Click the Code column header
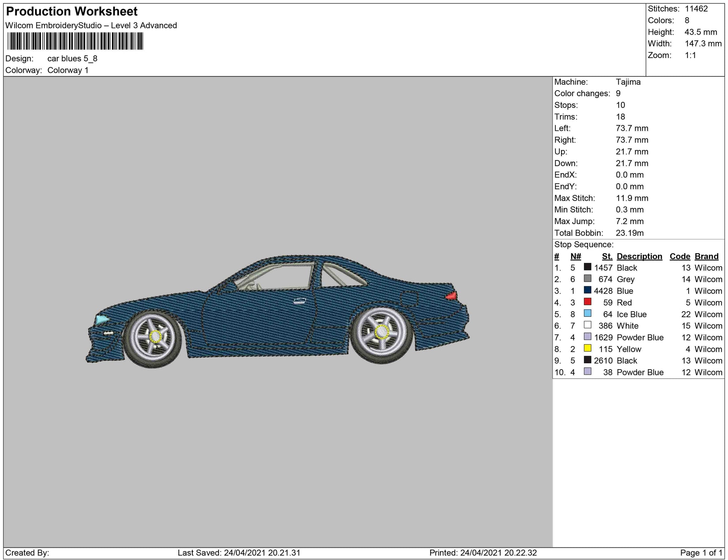Screen dimensions: 728x560 pos(680,256)
